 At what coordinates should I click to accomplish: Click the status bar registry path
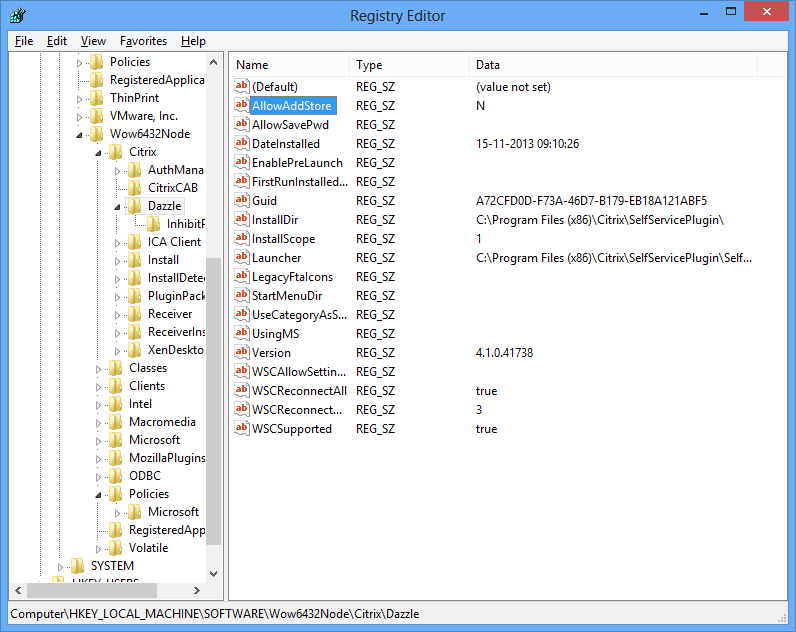coord(215,614)
